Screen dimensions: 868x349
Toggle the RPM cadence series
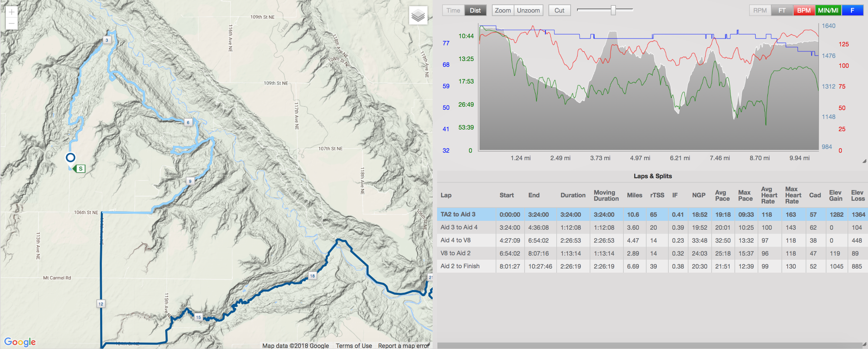point(760,10)
